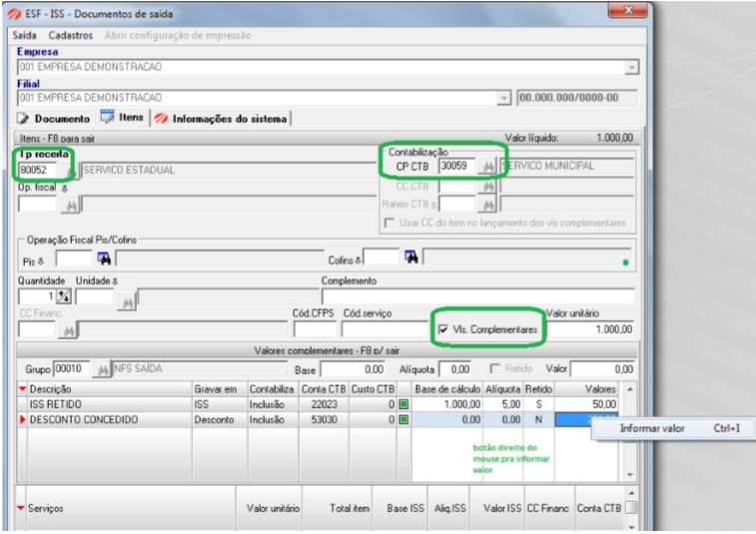
Task: Click the Base value field
Action: 353,369
